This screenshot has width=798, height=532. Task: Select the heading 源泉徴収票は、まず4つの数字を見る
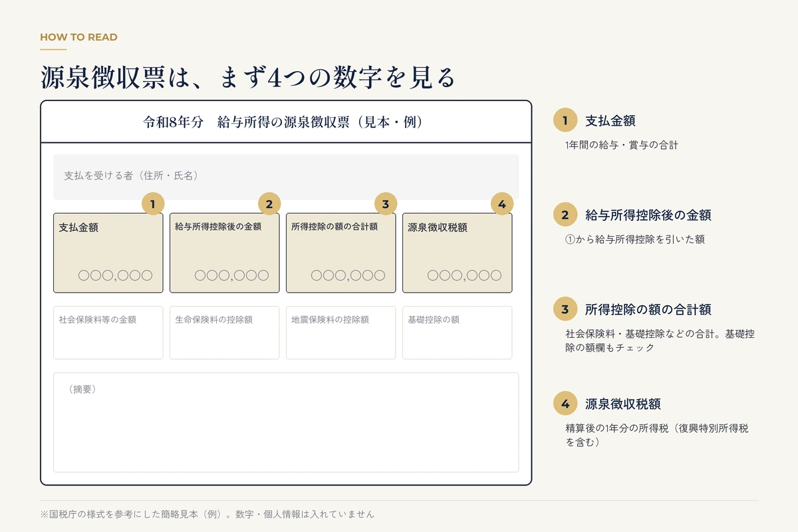tap(247, 77)
